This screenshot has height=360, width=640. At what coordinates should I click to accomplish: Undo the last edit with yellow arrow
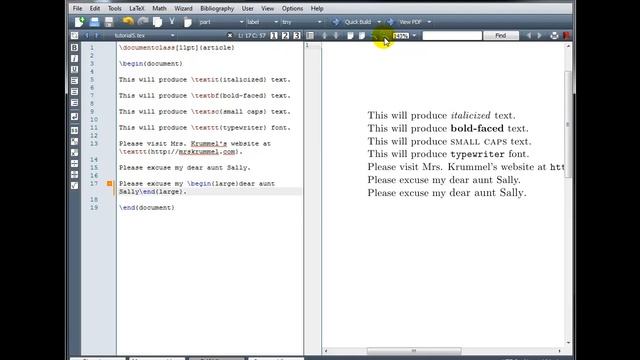pyautogui.click(x=128, y=22)
